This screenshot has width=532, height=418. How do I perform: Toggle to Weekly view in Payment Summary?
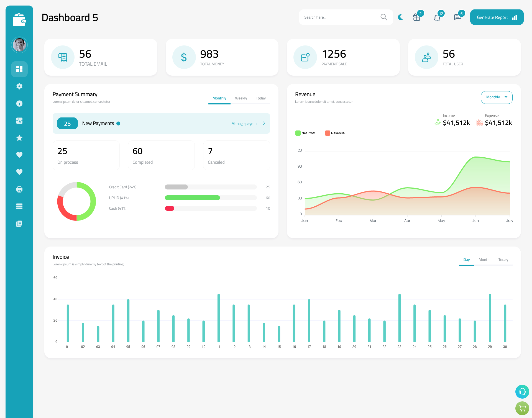click(x=241, y=98)
